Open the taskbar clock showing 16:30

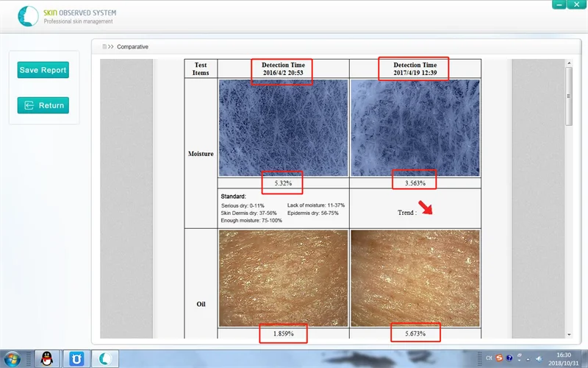pyautogui.click(x=563, y=358)
